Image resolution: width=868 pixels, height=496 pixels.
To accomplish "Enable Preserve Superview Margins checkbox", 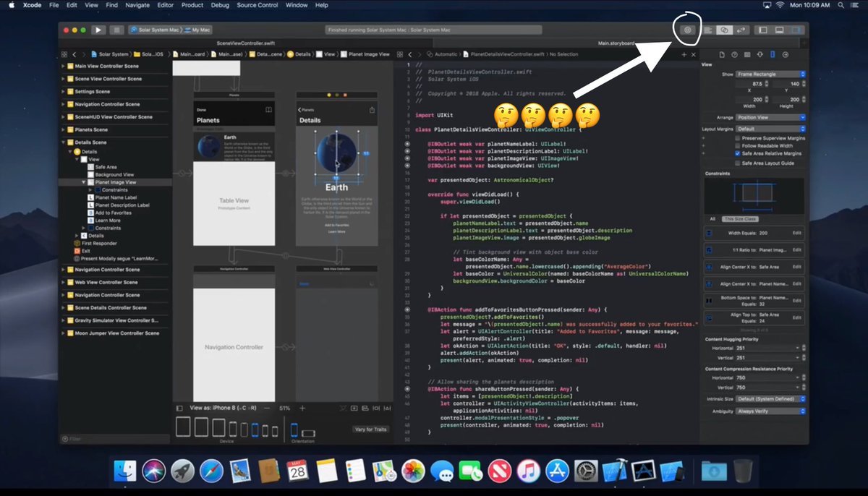I will [x=738, y=137].
